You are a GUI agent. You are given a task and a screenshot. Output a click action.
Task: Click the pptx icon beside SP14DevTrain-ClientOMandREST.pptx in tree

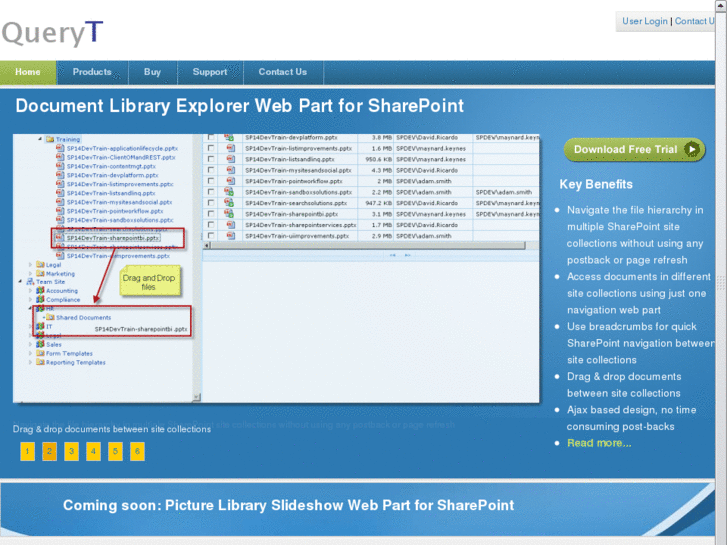pos(60,157)
